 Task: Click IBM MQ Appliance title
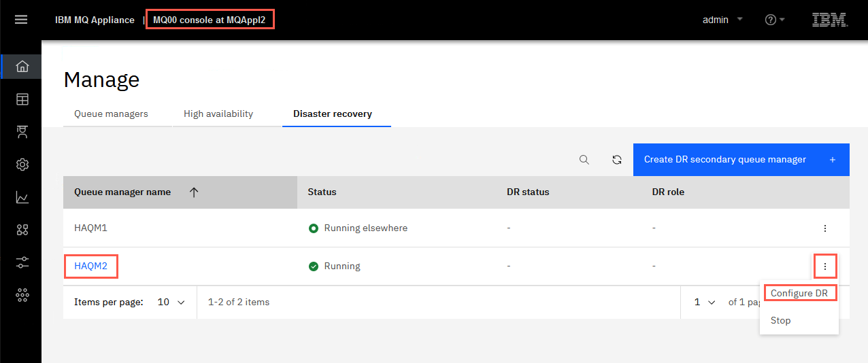tap(95, 20)
